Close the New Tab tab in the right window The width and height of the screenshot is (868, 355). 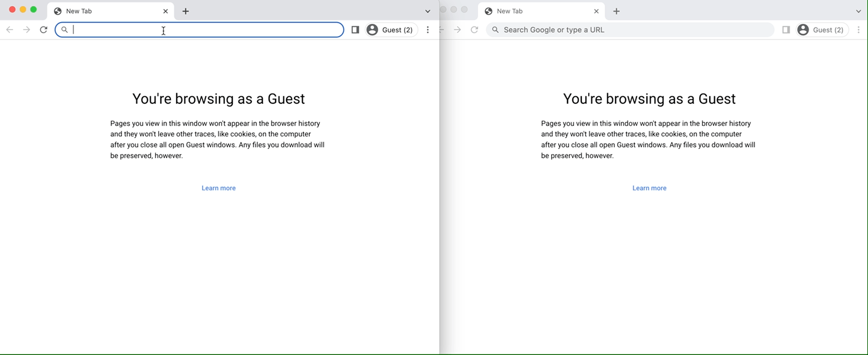click(596, 11)
